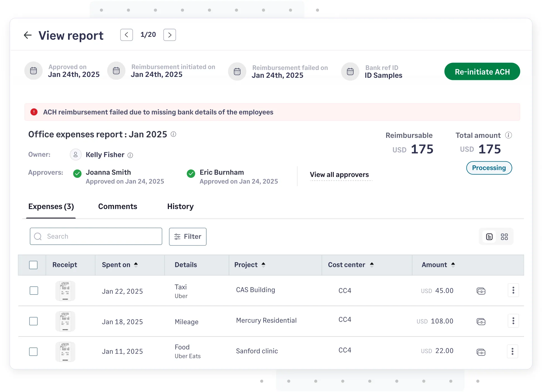This screenshot has height=392, width=542.
Task: Click info icon next to report title
Action: point(173,134)
